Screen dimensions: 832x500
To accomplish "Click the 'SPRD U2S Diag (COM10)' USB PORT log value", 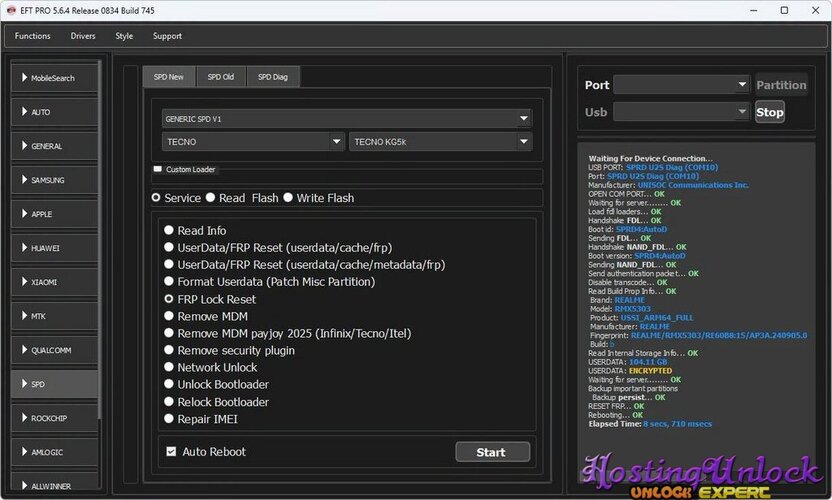I will tap(672, 167).
